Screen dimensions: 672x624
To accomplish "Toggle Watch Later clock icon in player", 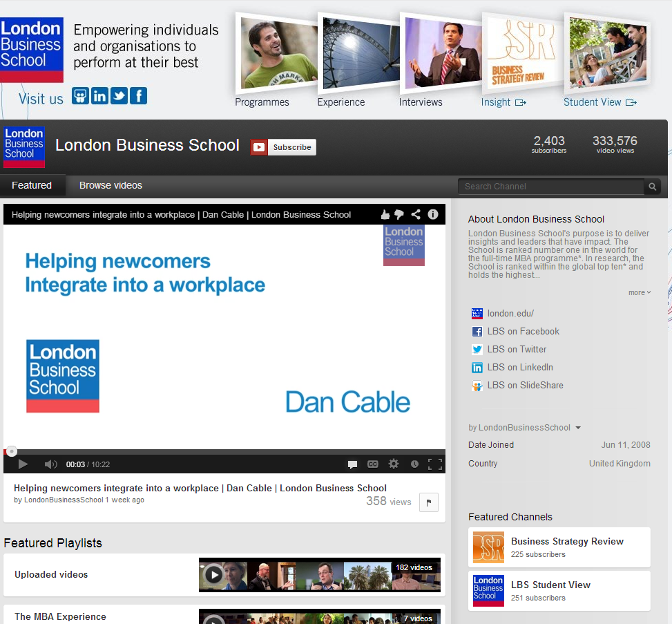I will click(414, 464).
